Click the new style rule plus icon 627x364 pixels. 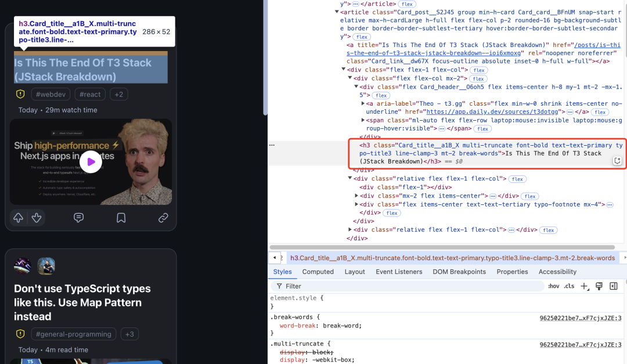(x=584, y=286)
